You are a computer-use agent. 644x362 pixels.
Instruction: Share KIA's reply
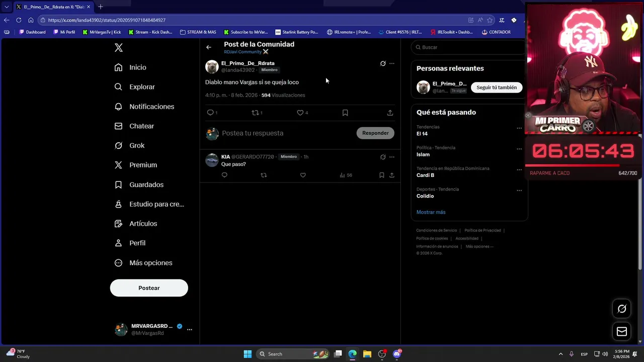pyautogui.click(x=392, y=175)
